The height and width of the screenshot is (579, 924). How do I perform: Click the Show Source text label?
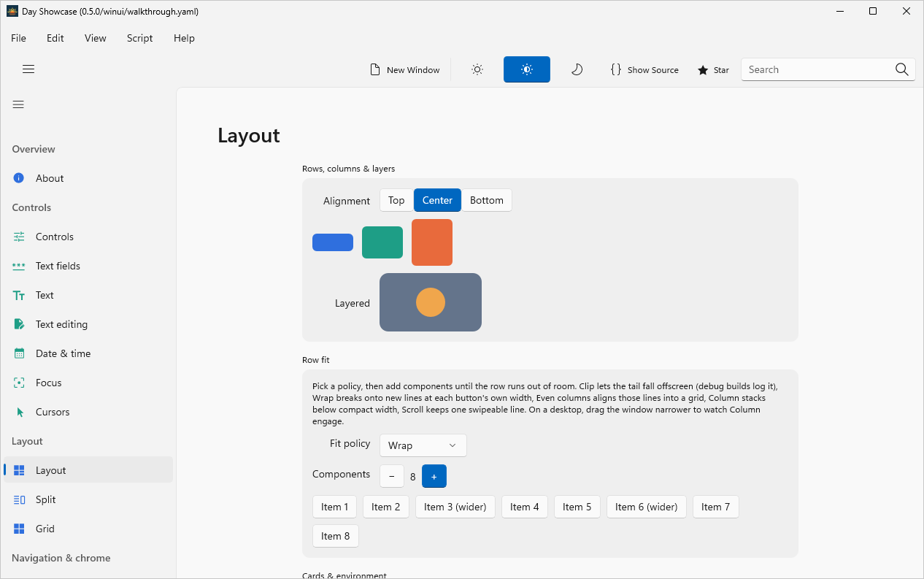coord(653,70)
